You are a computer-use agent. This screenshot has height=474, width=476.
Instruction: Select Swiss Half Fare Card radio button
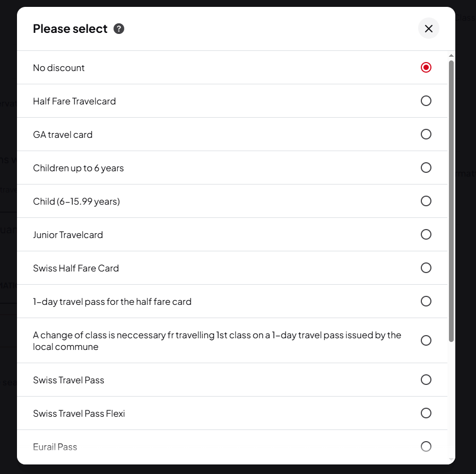point(426,268)
